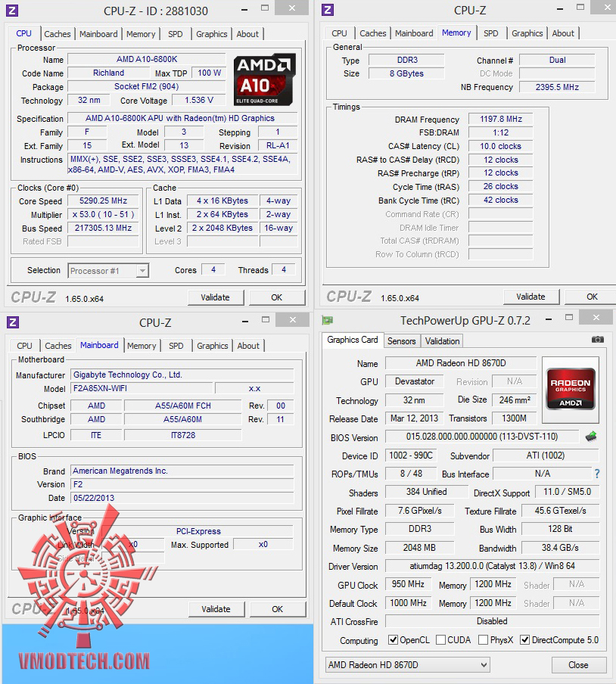Open Graphics tab in CPU-Z ID window
The height and width of the screenshot is (684, 616).
point(212,34)
